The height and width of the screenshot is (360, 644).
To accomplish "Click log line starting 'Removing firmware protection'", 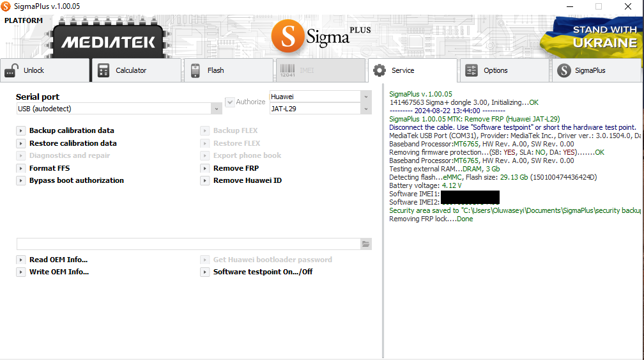I will (496, 152).
